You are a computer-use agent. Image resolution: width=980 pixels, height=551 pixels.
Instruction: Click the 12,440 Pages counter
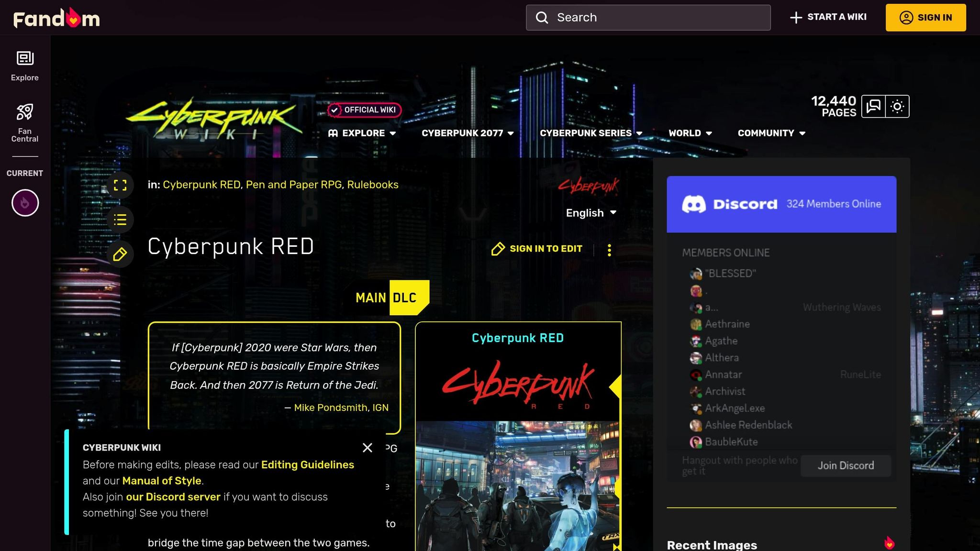(834, 106)
